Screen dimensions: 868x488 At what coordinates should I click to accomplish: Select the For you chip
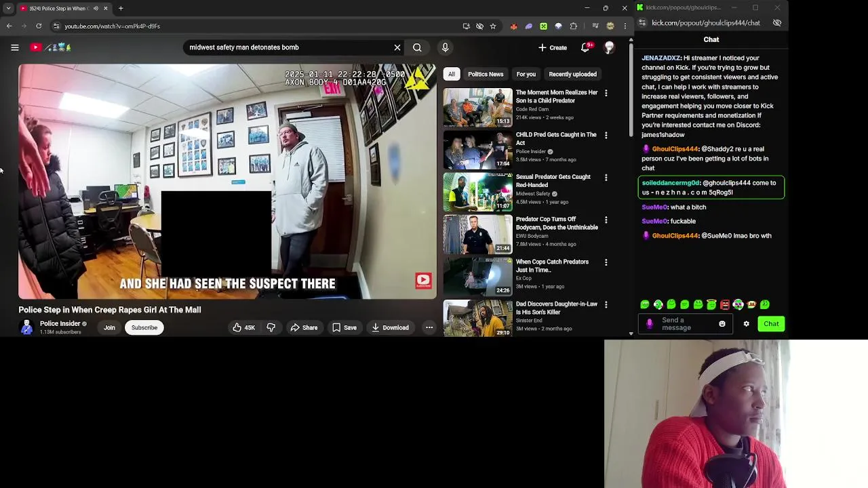pyautogui.click(x=526, y=74)
